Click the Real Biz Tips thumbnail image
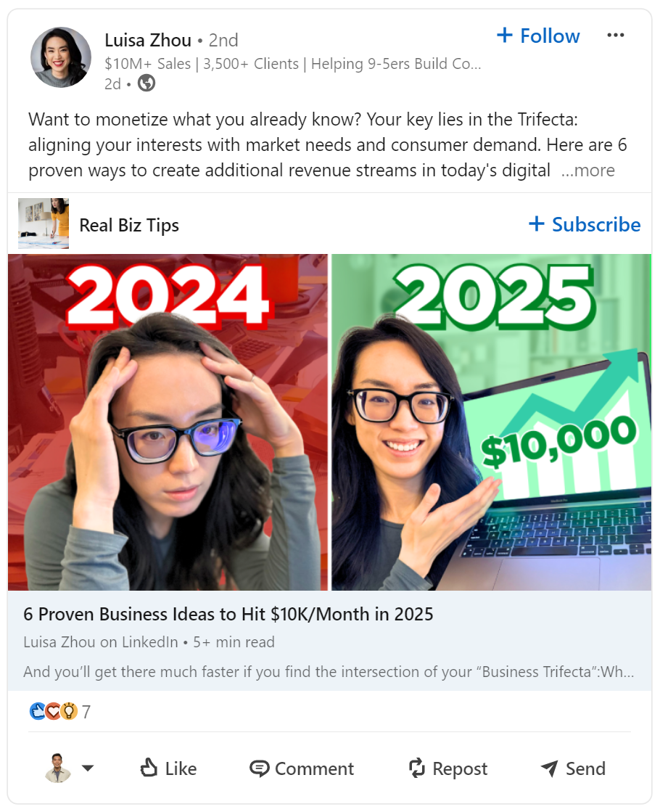 44,223
